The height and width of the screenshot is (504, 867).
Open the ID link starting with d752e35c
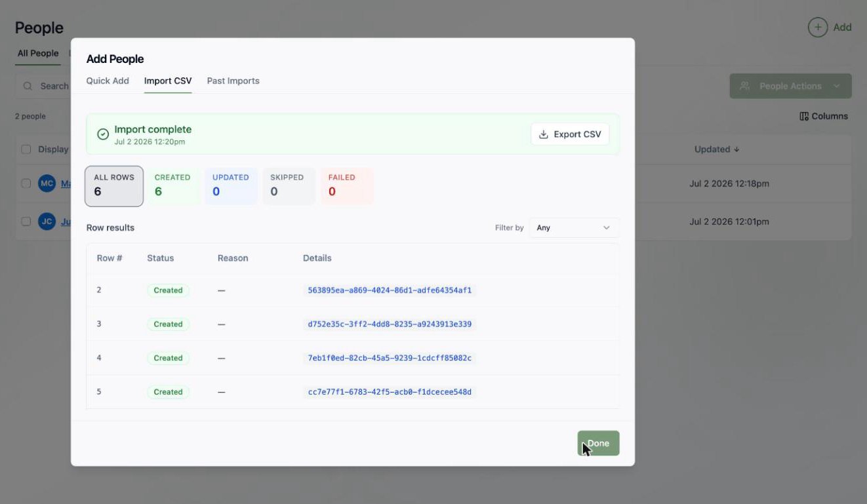click(390, 324)
